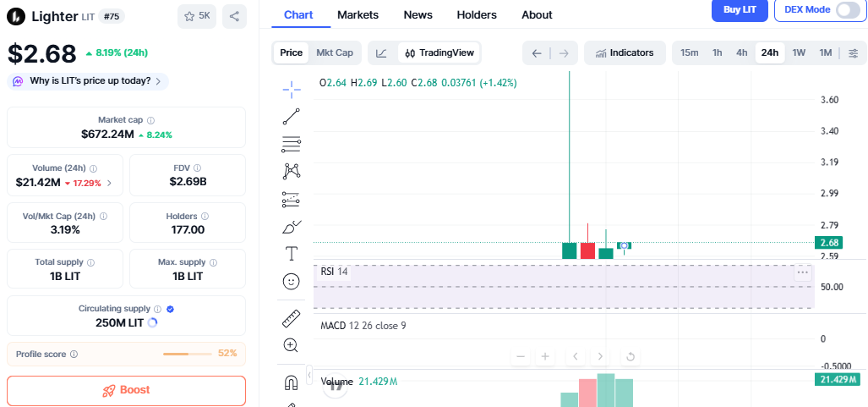Click the Profile score progress bar
This screenshot has height=407, width=868.
click(x=188, y=354)
